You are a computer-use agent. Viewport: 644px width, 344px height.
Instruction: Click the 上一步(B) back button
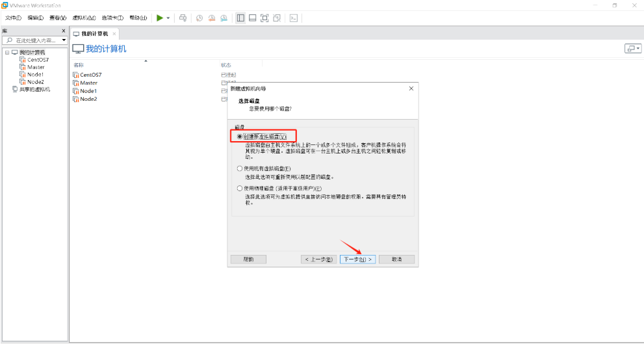coord(319,259)
